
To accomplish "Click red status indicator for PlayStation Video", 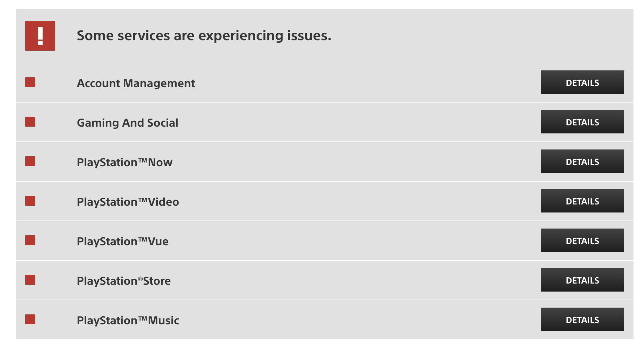I will [30, 201].
